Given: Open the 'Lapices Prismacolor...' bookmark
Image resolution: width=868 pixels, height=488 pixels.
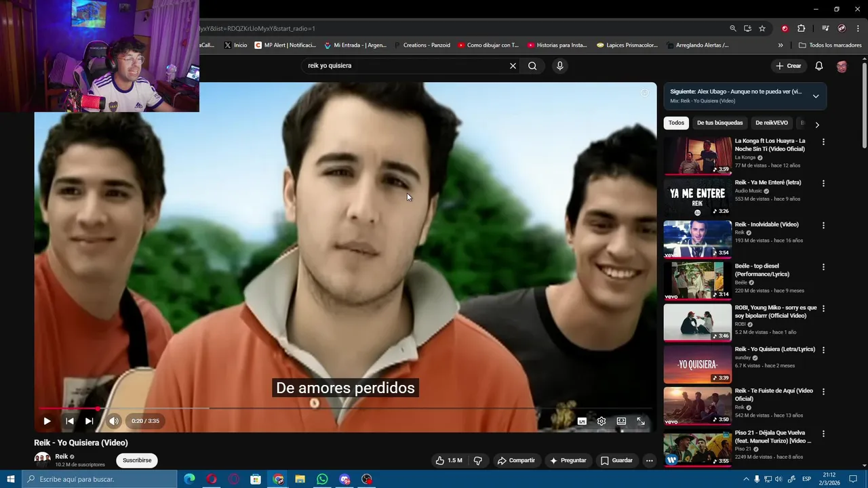Looking at the screenshot, I should pos(627,45).
